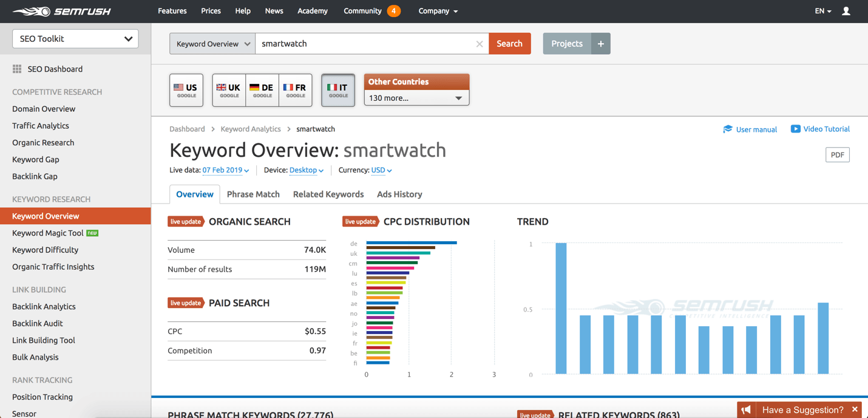Open the SEO Toolkit dropdown
The width and height of the screenshot is (868, 418).
75,39
